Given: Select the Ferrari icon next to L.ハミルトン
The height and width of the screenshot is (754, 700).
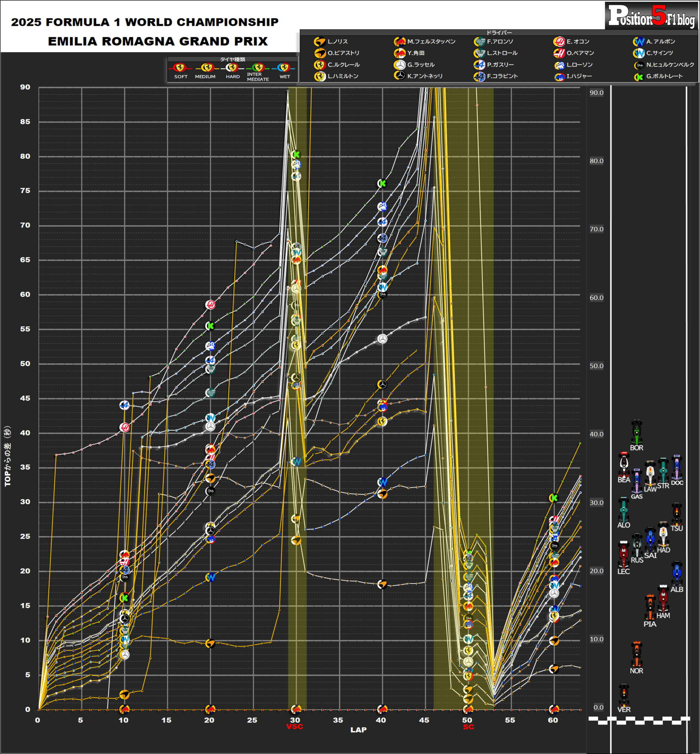Looking at the screenshot, I should (320, 76).
